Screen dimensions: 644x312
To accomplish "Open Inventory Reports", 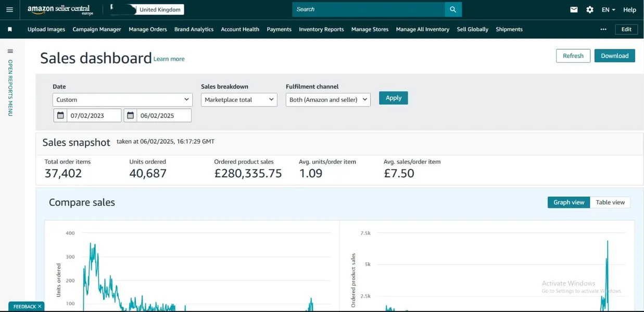I will (x=321, y=30).
